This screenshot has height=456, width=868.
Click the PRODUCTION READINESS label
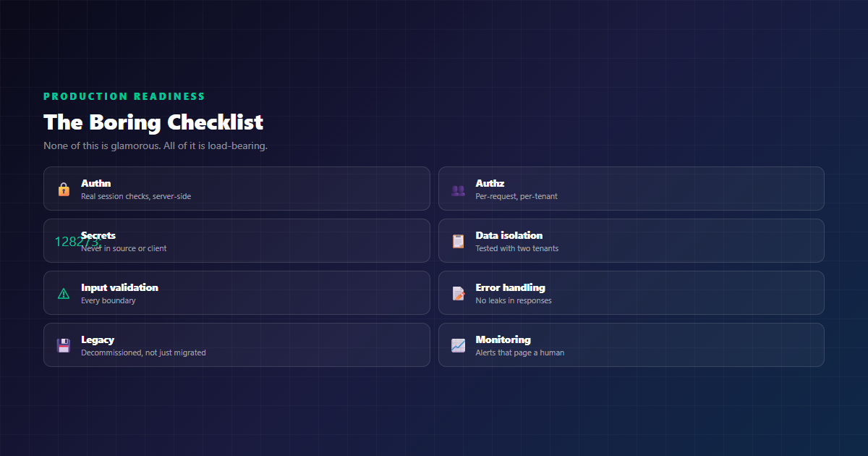click(124, 96)
